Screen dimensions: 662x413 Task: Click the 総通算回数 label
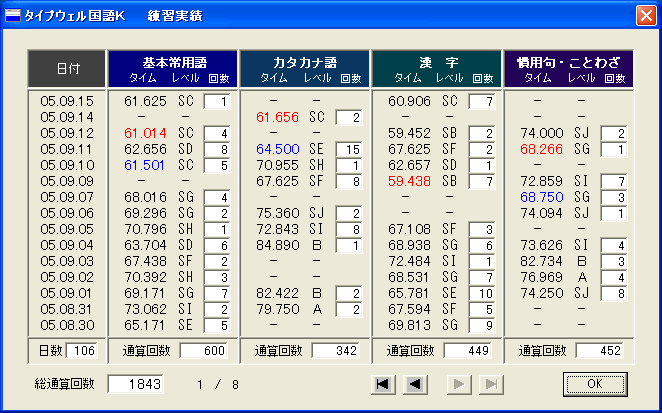[x=65, y=384]
